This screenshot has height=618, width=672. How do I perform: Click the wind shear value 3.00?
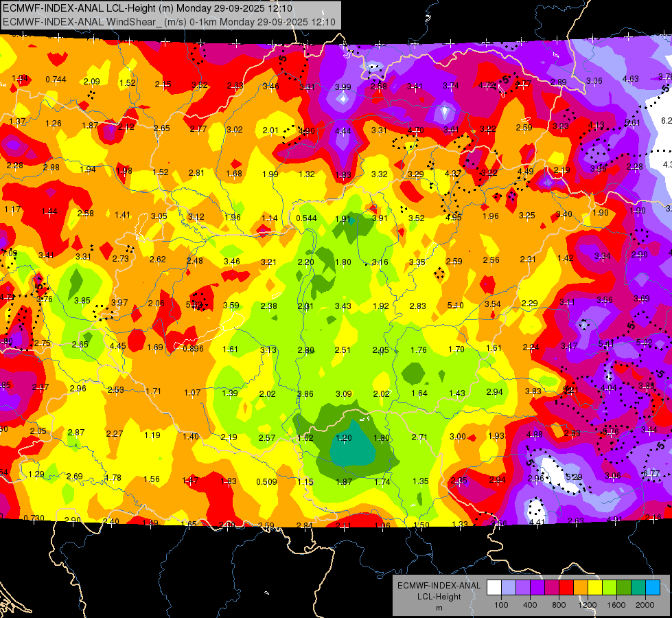click(458, 437)
